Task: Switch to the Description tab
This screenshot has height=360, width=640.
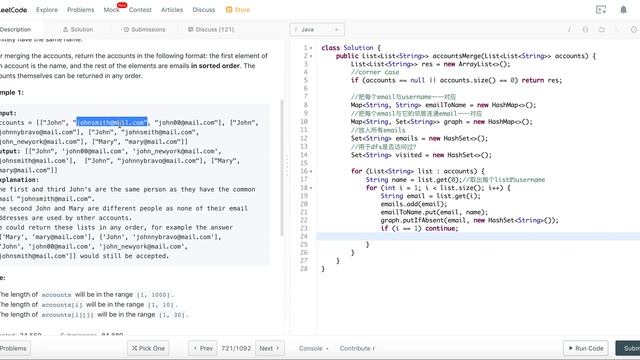Action: coord(16,29)
